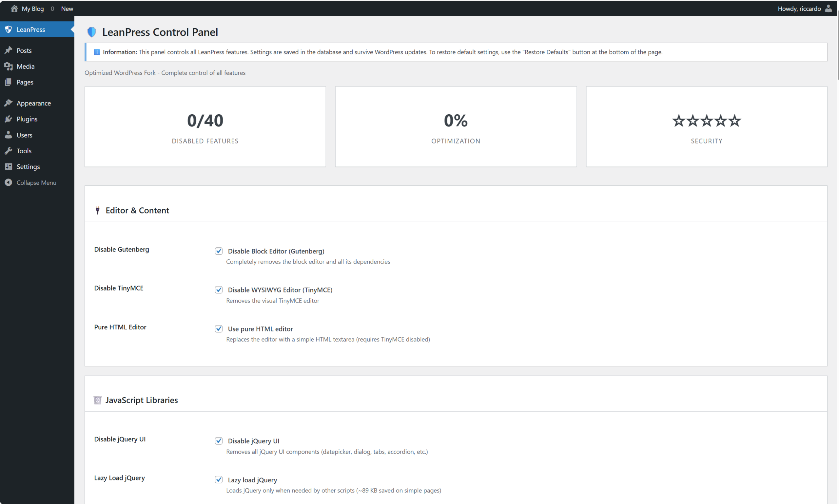Collapse the Editor & Content section header
Screen dimensions: 839x504
pyautogui.click(x=137, y=210)
